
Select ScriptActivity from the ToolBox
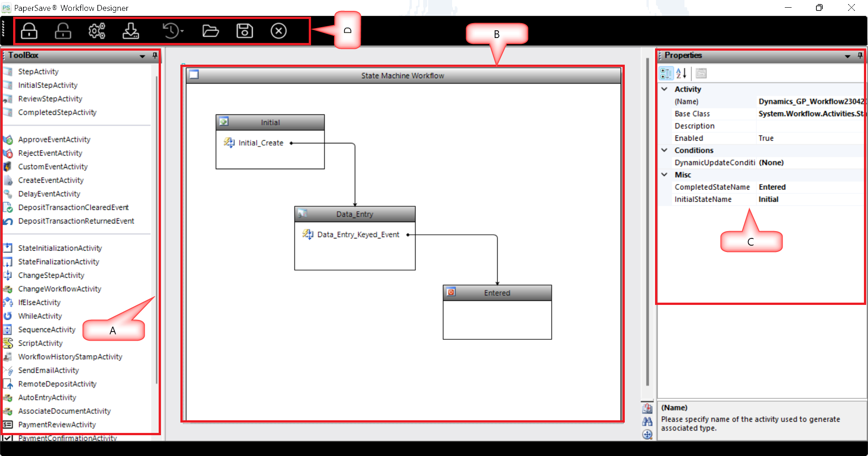[40, 343]
